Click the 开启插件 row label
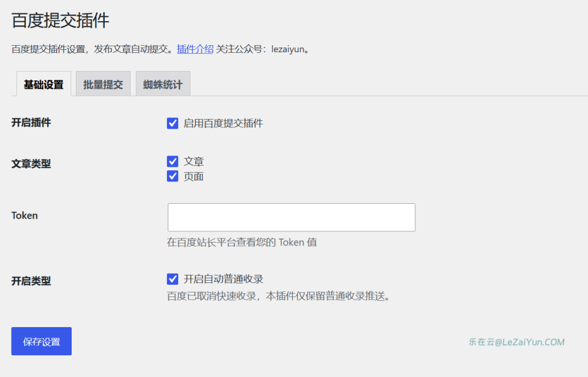588x377 pixels. click(31, 122)
